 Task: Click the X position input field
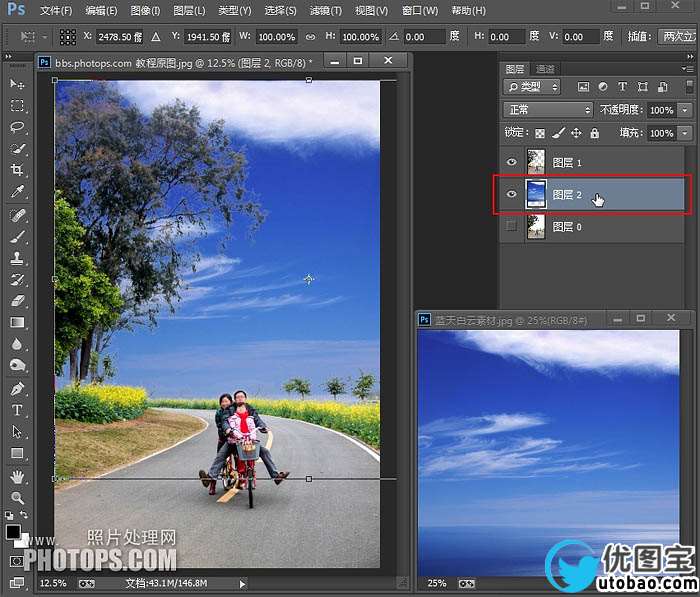click(x=119, y=37)
